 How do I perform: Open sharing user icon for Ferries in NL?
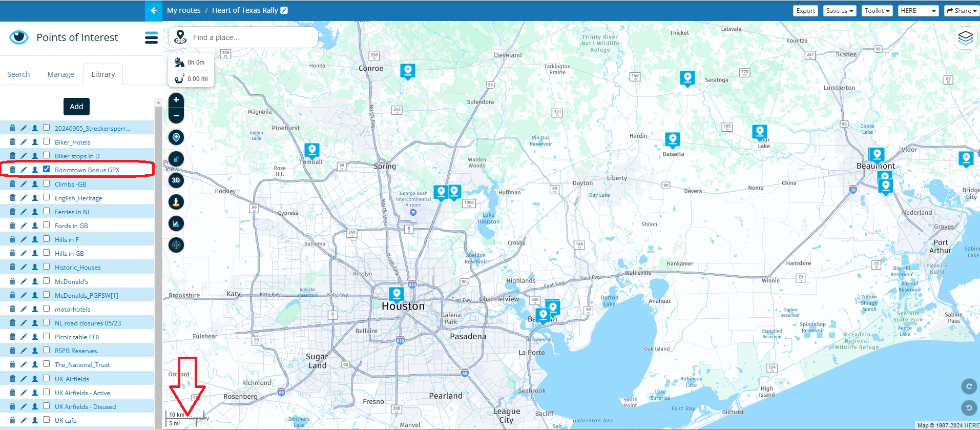tap(35, 212)
